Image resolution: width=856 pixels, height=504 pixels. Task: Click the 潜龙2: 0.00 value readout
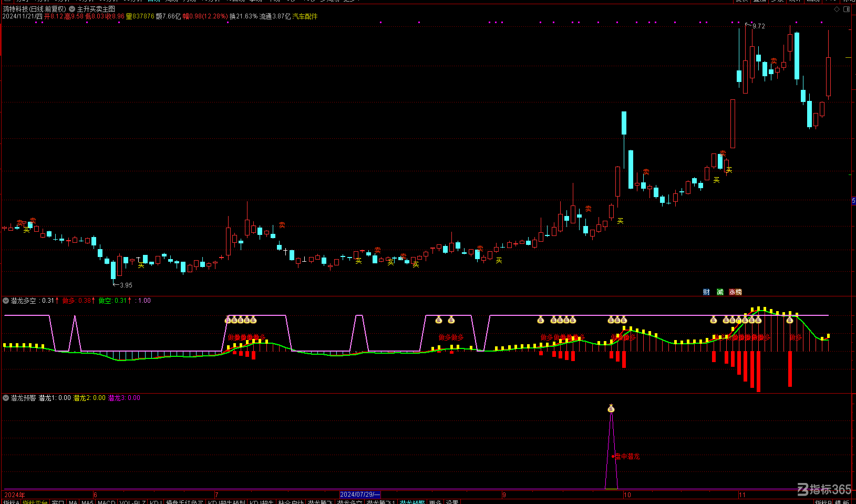tap(89, 398)
